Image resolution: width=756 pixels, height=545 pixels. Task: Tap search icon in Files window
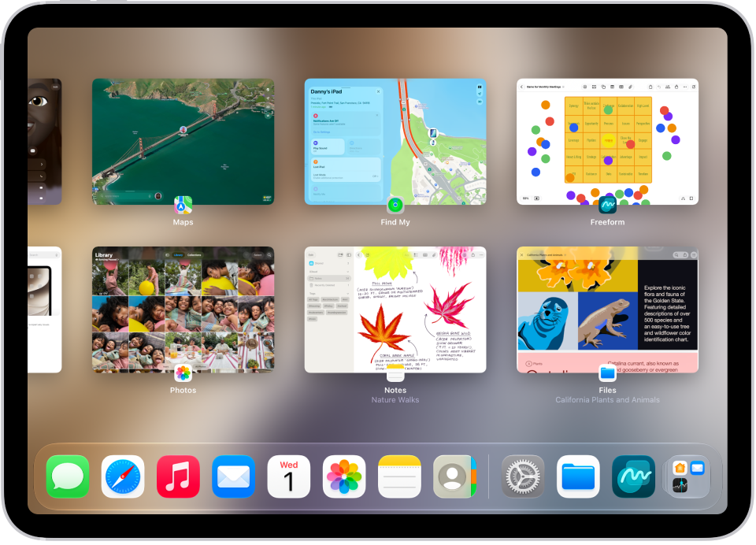[x=676, y=254]
